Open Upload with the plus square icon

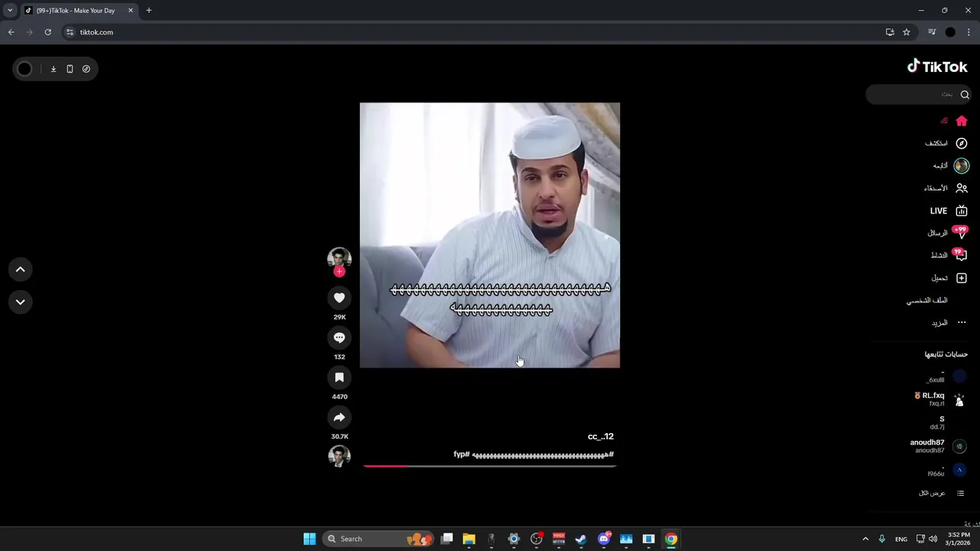[x=962, y=278]
